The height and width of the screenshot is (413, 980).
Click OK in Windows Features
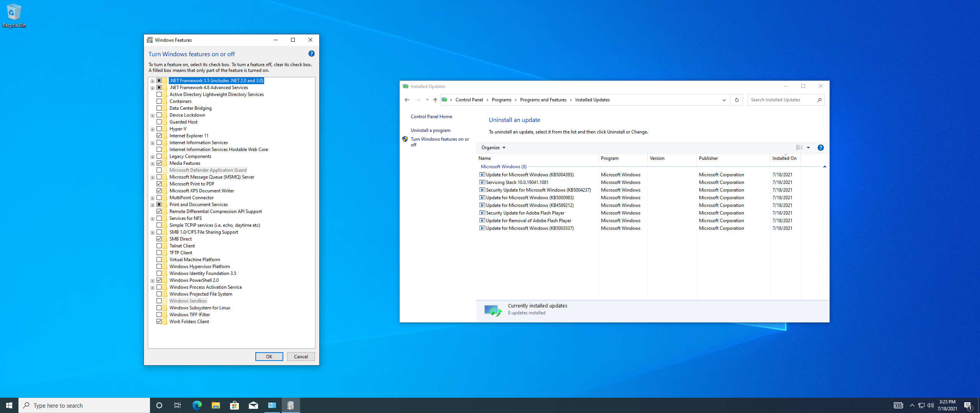pyautogui.click(x=269, y=357)
